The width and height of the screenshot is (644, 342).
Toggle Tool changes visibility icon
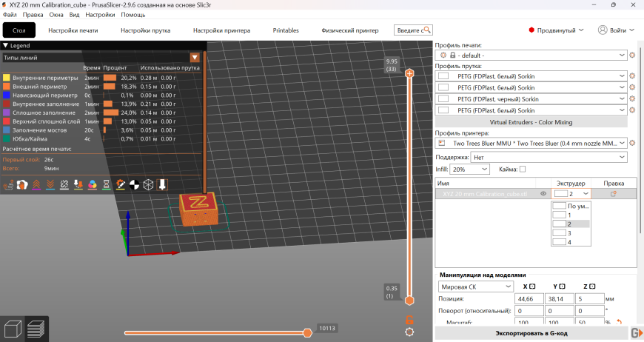point(78,185)
